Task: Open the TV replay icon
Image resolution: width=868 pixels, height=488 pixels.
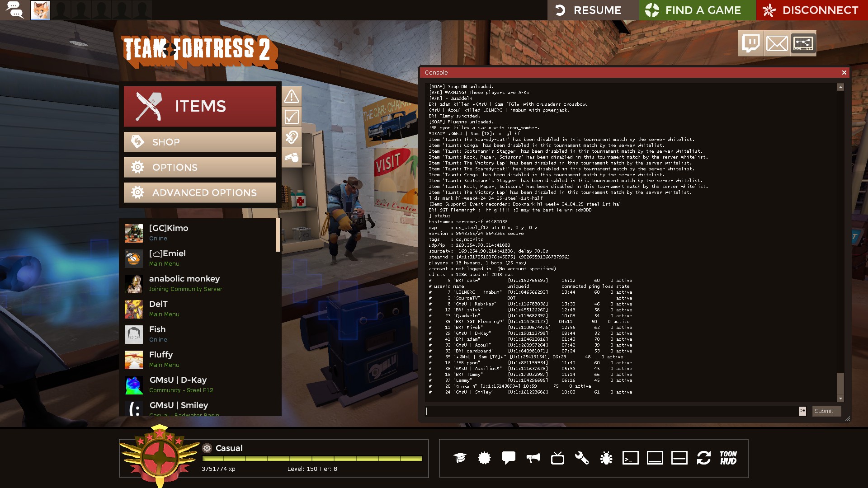Action: [557, 458]
